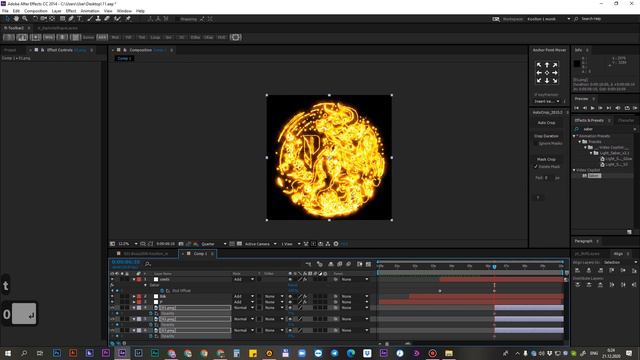Toggle loop option in Preview panel
This screenshot has width=640, height=360.
click(627, 108)
